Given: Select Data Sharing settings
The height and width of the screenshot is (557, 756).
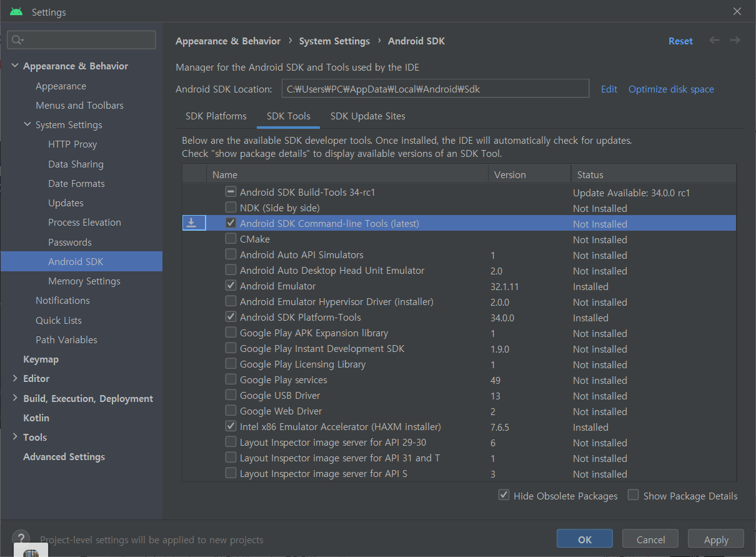Looking at the screenshot, I should point(76,164).
